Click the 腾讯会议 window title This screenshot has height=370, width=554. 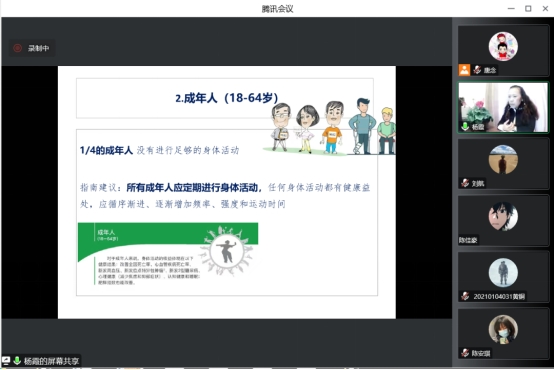277,8
